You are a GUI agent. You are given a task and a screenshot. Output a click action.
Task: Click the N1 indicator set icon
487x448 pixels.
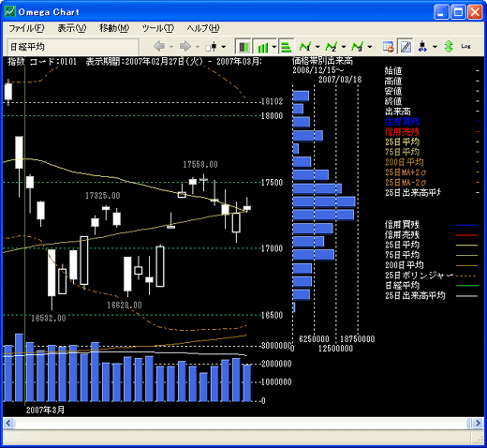pos(304,47)
